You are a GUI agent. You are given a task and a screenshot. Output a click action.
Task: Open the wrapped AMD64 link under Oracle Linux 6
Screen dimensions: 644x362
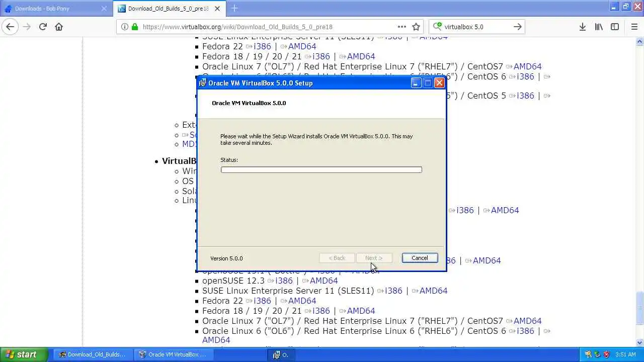pyautogui.click(x=216, y=340)
